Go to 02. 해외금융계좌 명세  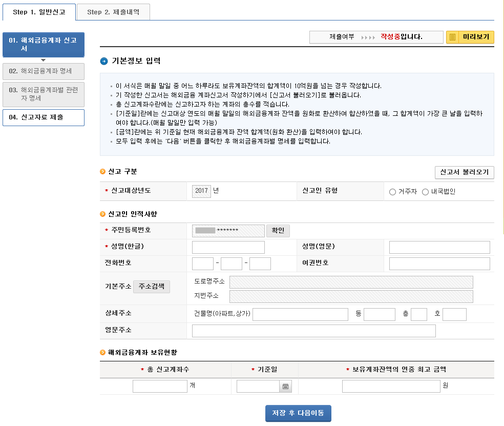[44, 71]
